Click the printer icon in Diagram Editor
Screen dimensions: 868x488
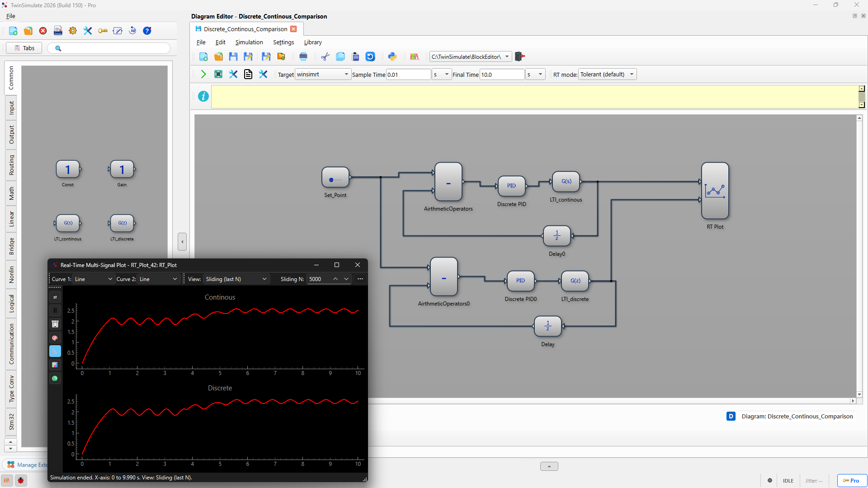pyautogui.click(x=303, y=56)
